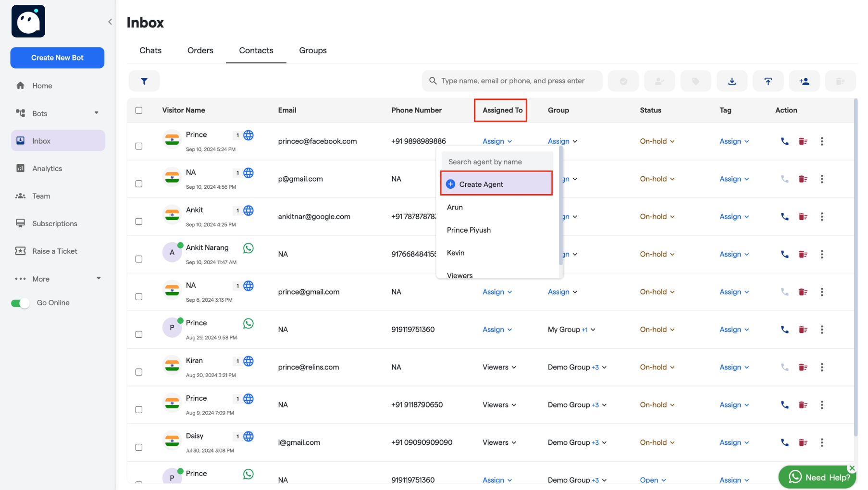The width and height of the screenshot is (868, 490).
Task: Click the contacts table vertical scrollbar
Action: pyautogui.click(x=856, y=267)
